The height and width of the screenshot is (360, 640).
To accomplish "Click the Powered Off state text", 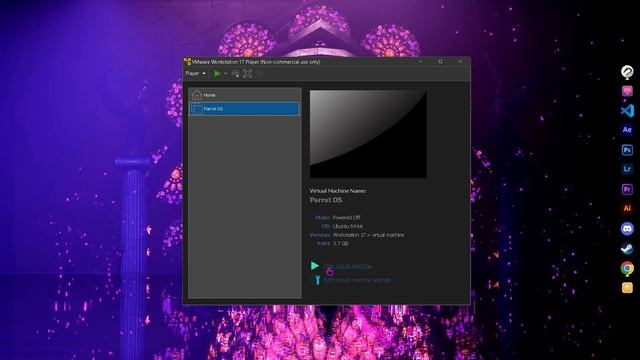I will pyautogui.click(x=346, y=218).
